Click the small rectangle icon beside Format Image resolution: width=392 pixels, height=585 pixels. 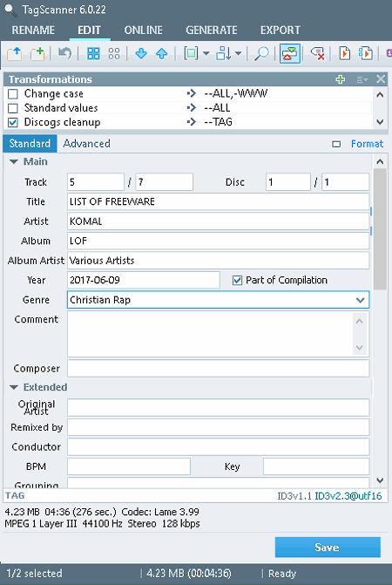[x=336, y=144]
